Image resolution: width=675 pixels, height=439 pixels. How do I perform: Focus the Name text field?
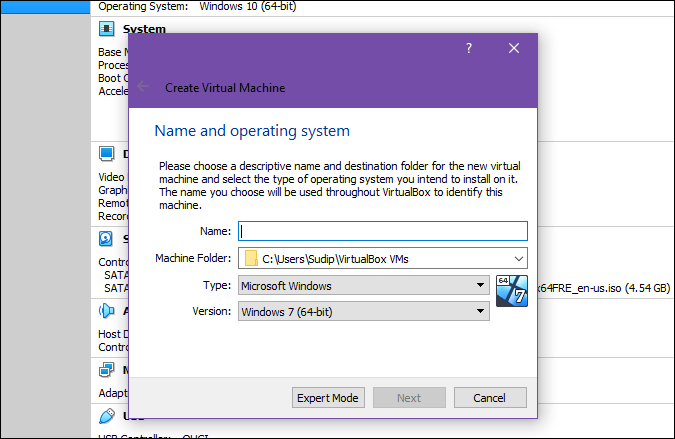click(x=382, y=232)
